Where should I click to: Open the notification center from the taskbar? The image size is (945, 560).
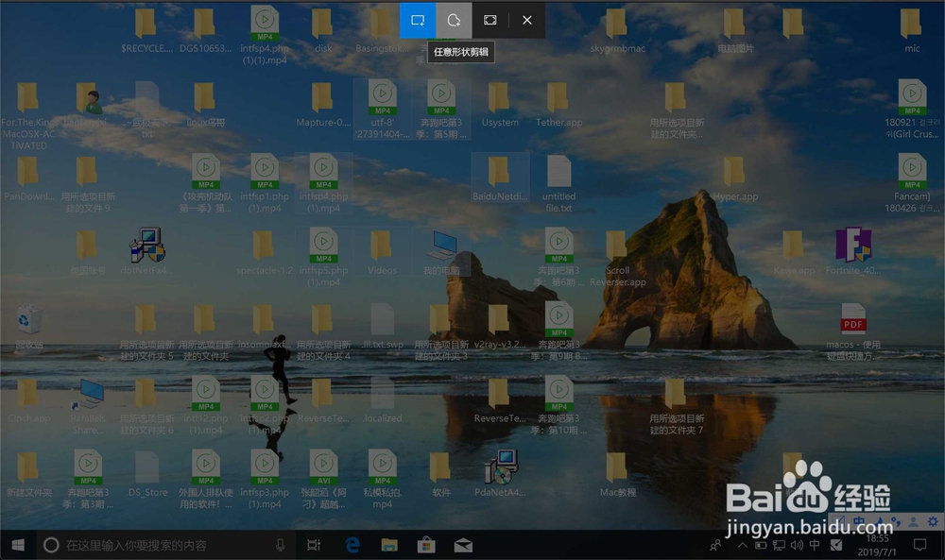[x=920, y=545]
